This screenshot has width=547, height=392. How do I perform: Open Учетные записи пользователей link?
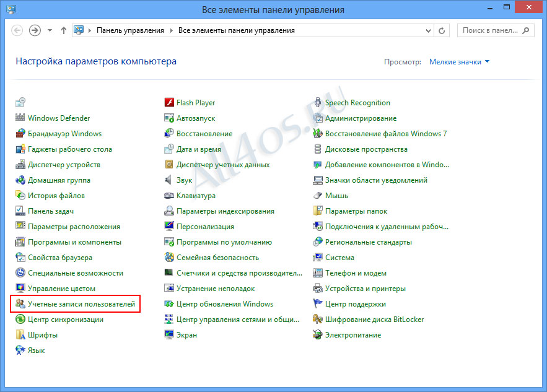pyautogui.click(x=81, y=304)
